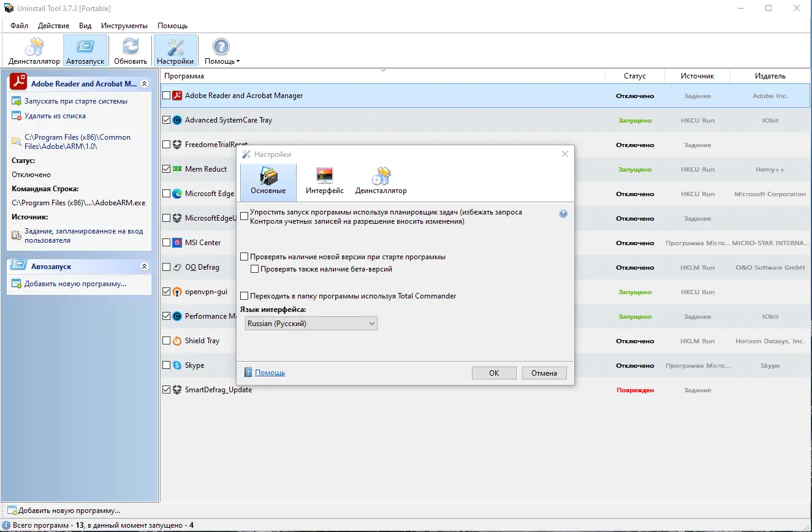Click the blue help question mark in dialog
The width and height of the screenshot is (812, 532).
[563, 213]
